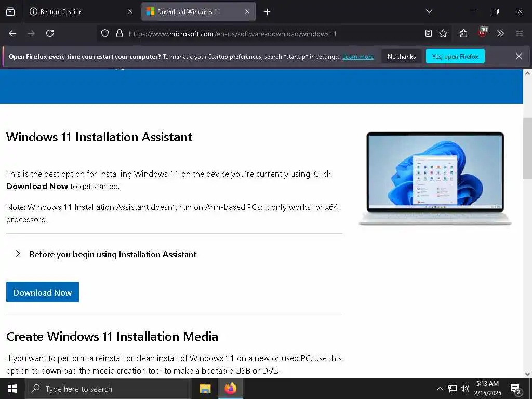The width and height of the screenshot is (532, 399).
Task: Open the notification center icon
Action: coord(516,389)
